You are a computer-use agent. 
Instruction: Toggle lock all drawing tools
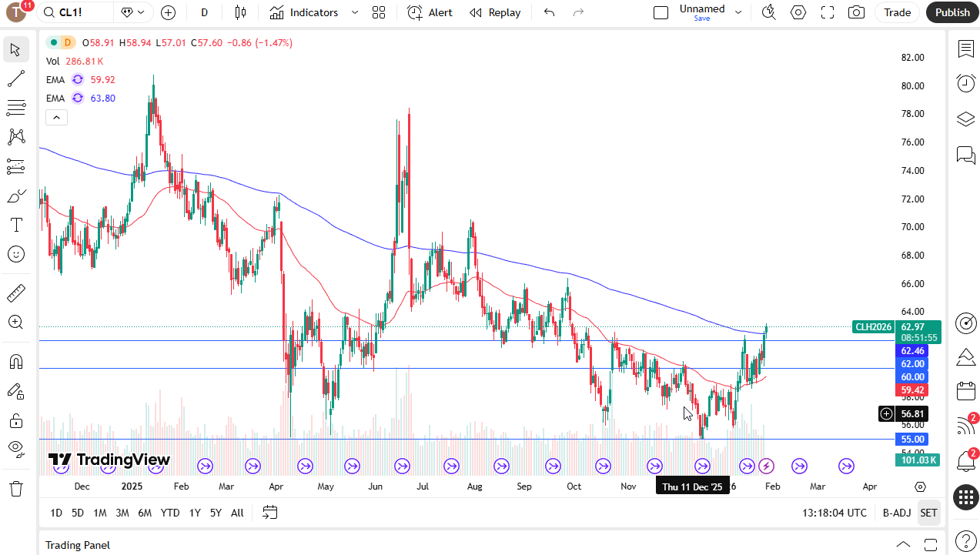15,420
